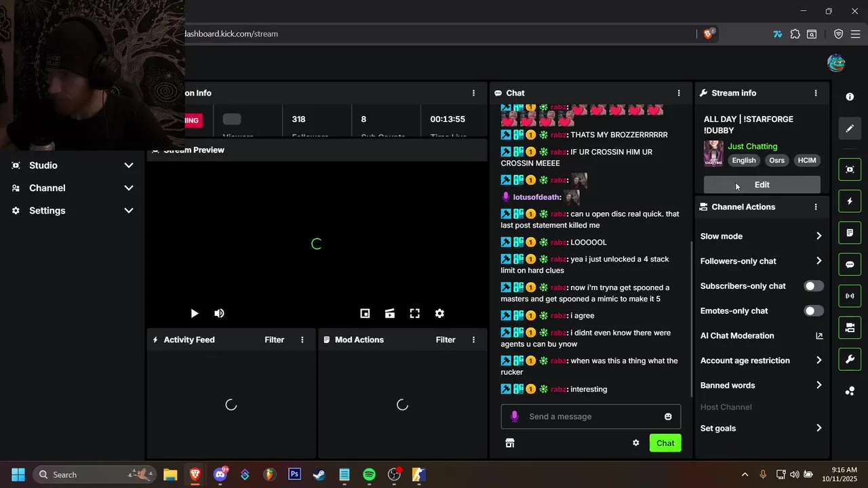Open stream preview settings gear
The image size is (868, 488).
[439, 313]
